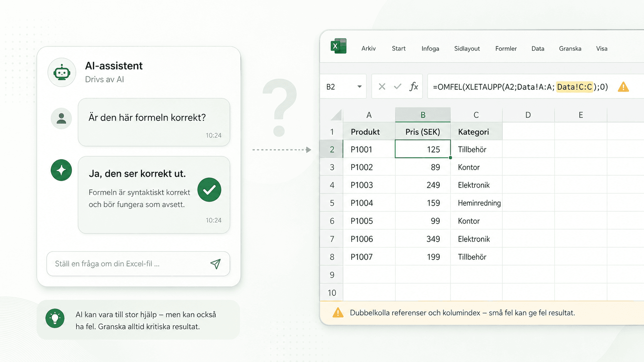The image size is (644, 362).
Task: Confirm the formula with the checkmark icon
Action: 397,87
